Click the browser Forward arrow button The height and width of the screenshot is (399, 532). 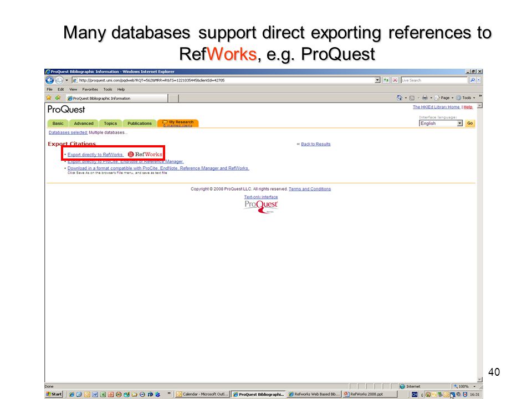click(59, 80)
